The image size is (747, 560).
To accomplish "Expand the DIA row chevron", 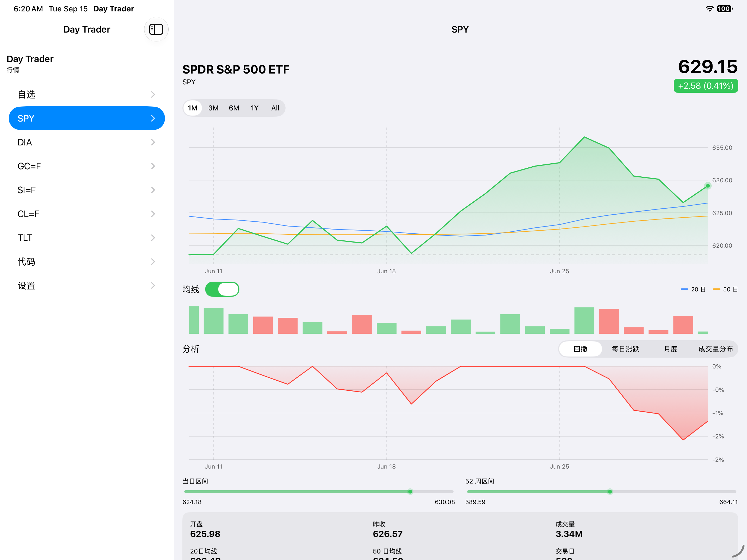I will tap(153, 142).
